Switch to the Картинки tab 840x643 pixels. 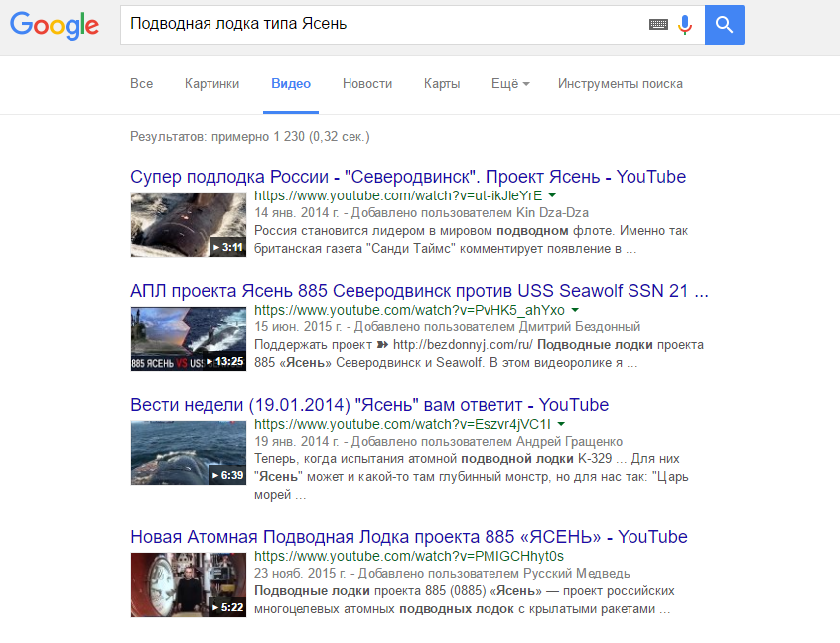211,84
